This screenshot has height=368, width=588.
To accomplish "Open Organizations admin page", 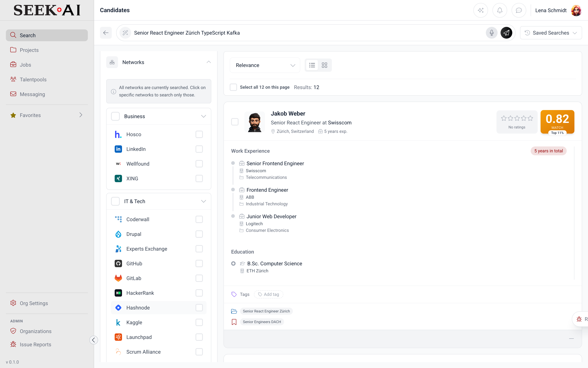I will pyautogui.click(x=47, y=331).
